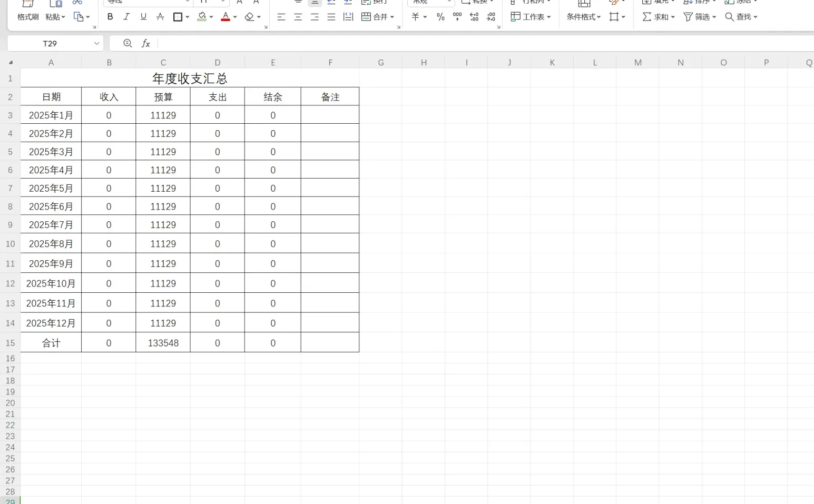Click the select-all corner triangle

[11, 63]
